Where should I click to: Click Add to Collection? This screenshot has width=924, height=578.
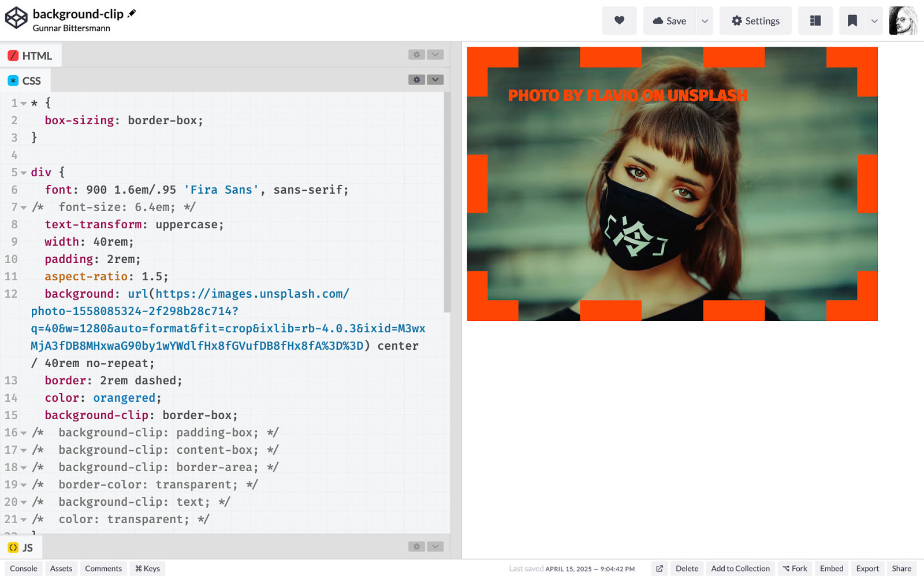[740, 569]
